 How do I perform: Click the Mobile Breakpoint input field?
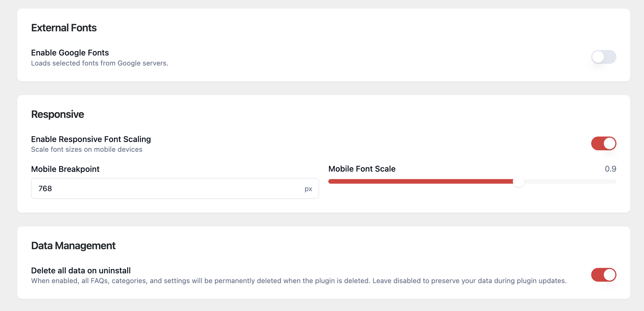tap(169, 189)
